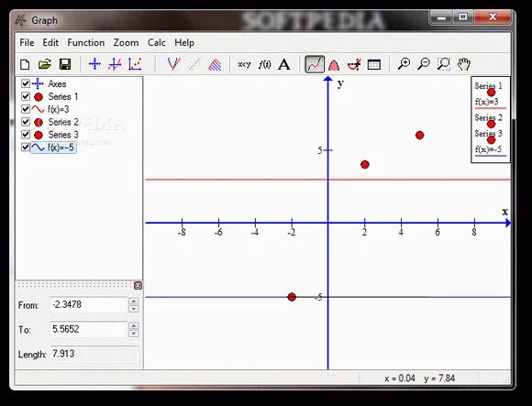Toggle f(x)=-5 checkbox

[x=26, y=147]
